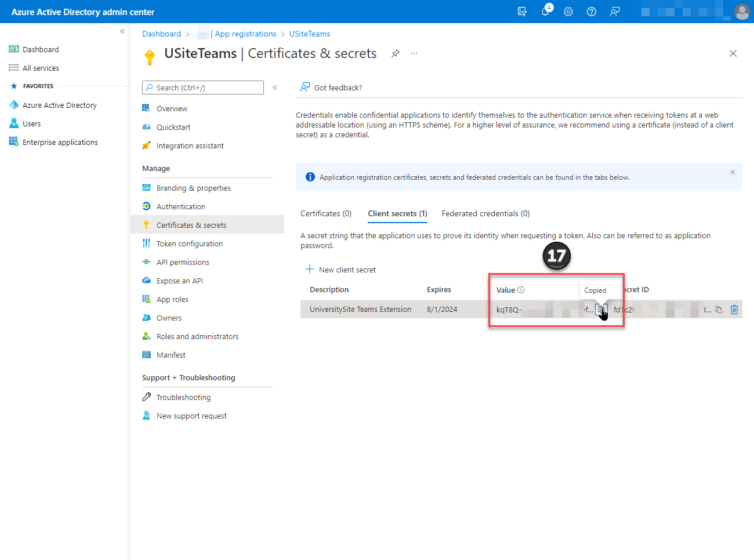This screenshot has width=754, height=560.
Task: Click the yellow key icon beside USiteTeams
Action: pyautogui.click(x=150, y=57)
